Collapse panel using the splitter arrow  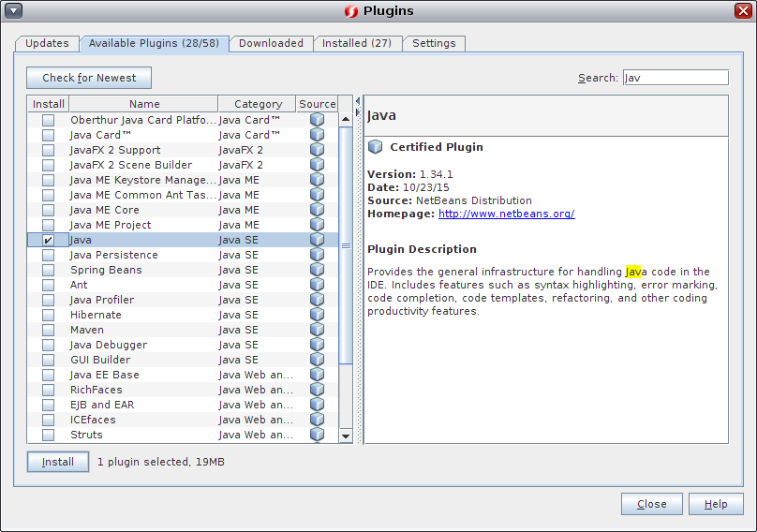point(358,101)
